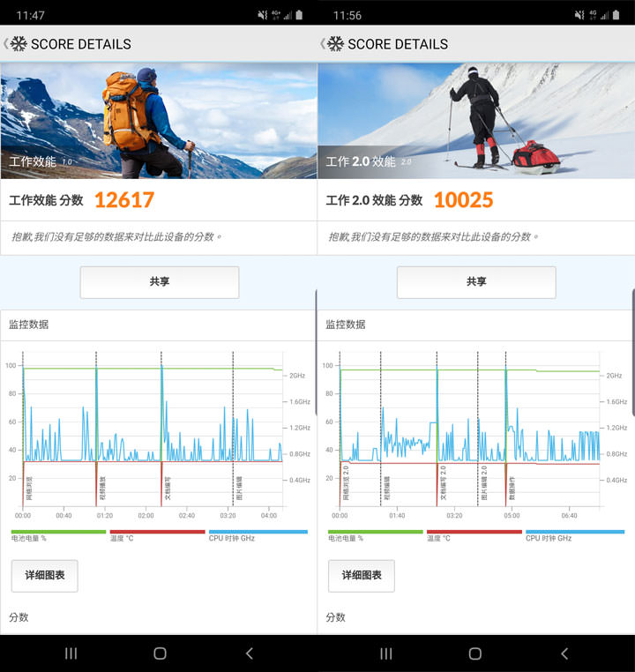Screen dimensions: 635x672
Task: Select the green 电池电量 % legend on left chart
Action: [x=57, y=535]
